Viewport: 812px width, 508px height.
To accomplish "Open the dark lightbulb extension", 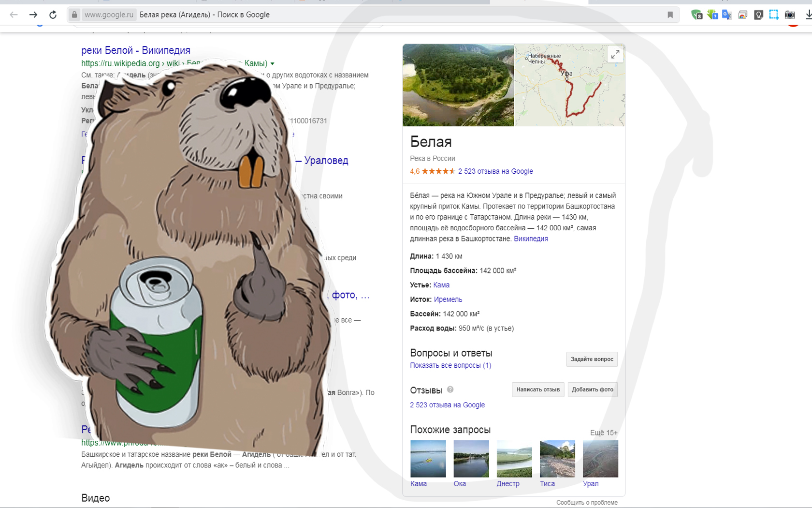I will point(758,15).
